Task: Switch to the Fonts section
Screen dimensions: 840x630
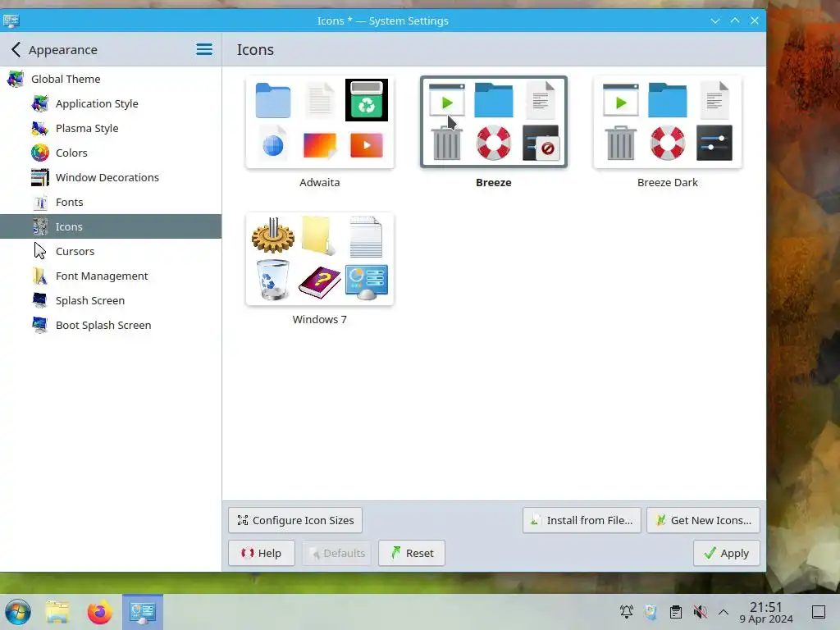Action: click(111, 202)
